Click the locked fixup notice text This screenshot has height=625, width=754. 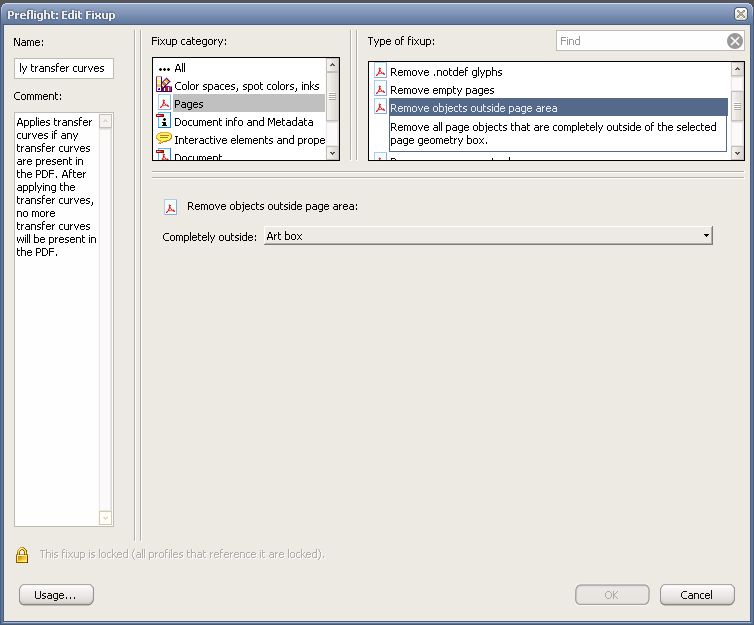pyautogui.click(x=182, y=554)
